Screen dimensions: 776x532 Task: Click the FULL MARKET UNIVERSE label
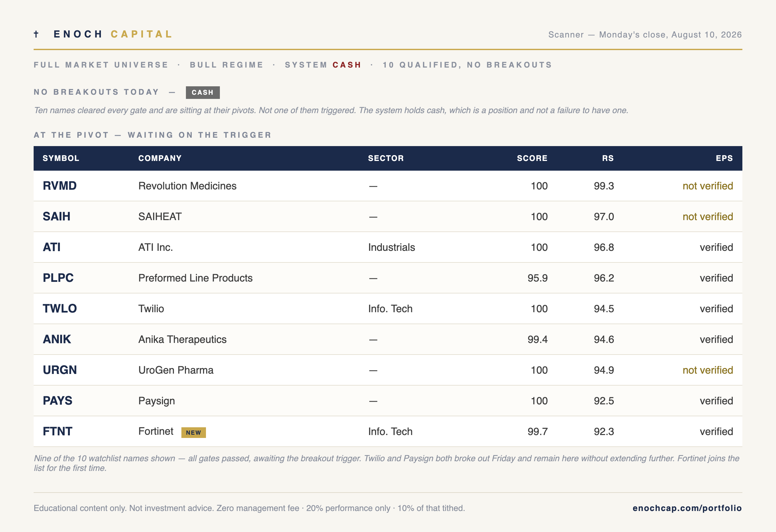point(101,65)
